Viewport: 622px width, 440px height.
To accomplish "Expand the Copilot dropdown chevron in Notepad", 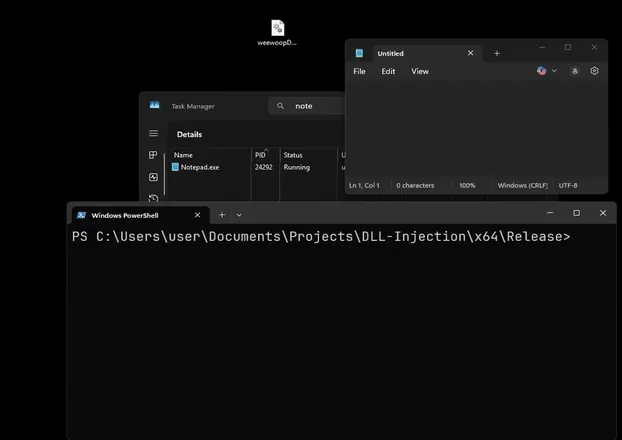I will 555,71.
